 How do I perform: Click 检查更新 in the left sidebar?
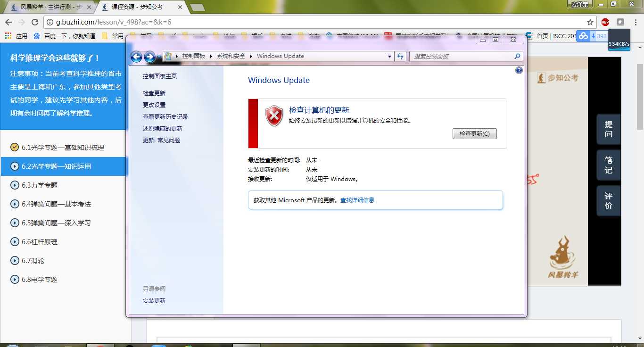pyautogui.click(x=154, y=93)
